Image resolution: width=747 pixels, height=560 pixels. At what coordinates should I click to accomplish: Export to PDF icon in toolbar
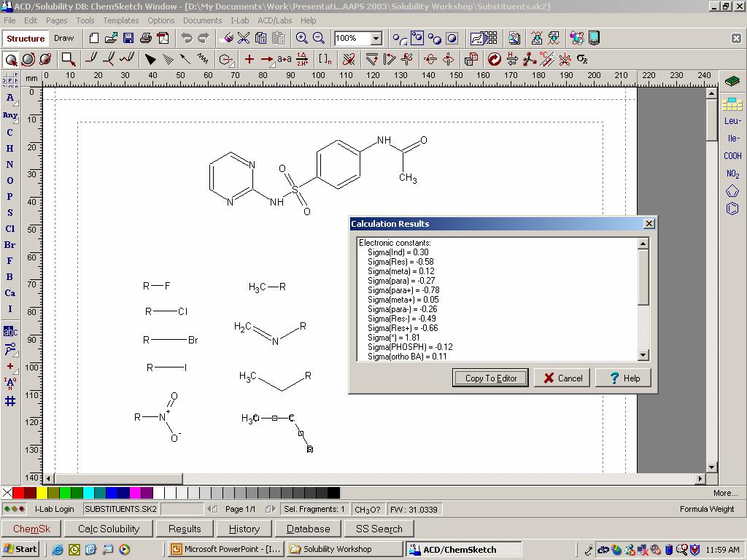[163, 38]
